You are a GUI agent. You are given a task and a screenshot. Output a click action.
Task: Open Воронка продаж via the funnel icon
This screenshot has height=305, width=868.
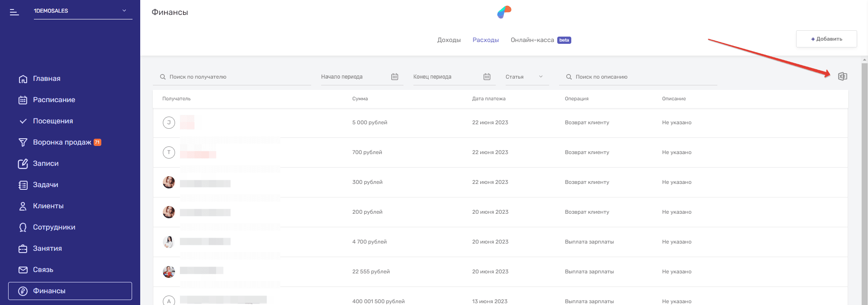click(x=23, y=142)
